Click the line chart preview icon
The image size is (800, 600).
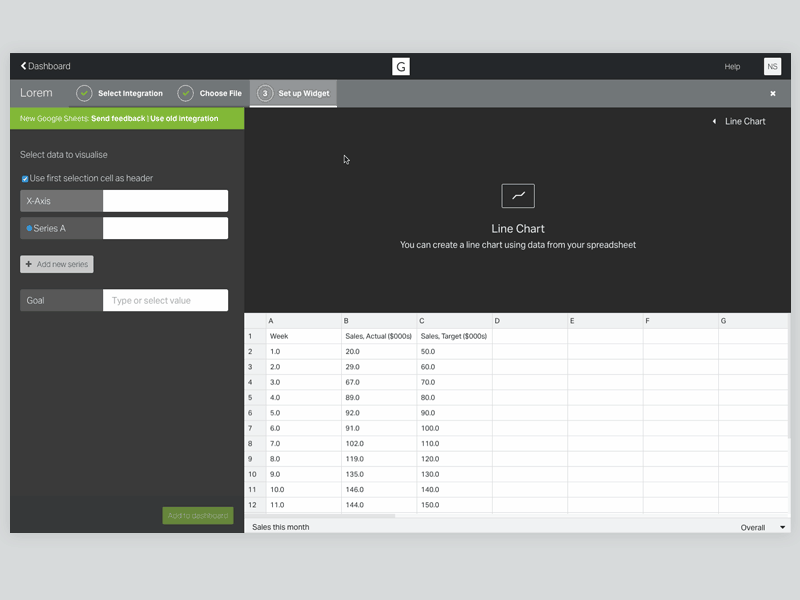coord(518,196)
